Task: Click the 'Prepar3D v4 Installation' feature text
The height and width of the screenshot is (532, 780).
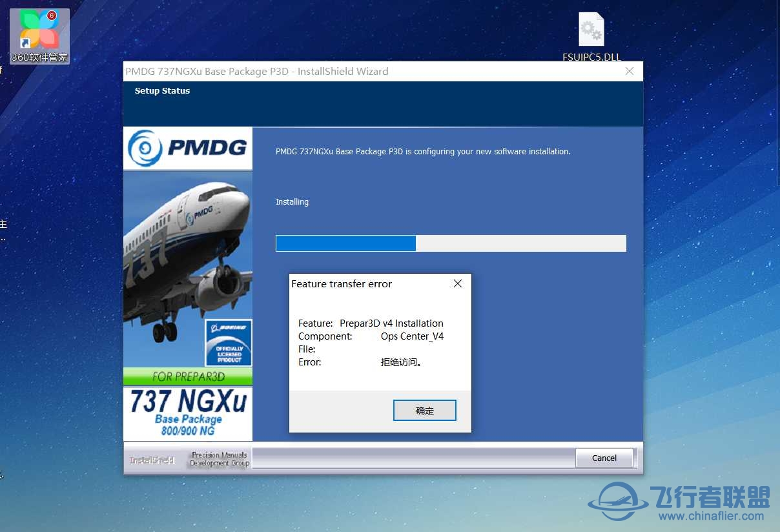Action: pos(391,323)
